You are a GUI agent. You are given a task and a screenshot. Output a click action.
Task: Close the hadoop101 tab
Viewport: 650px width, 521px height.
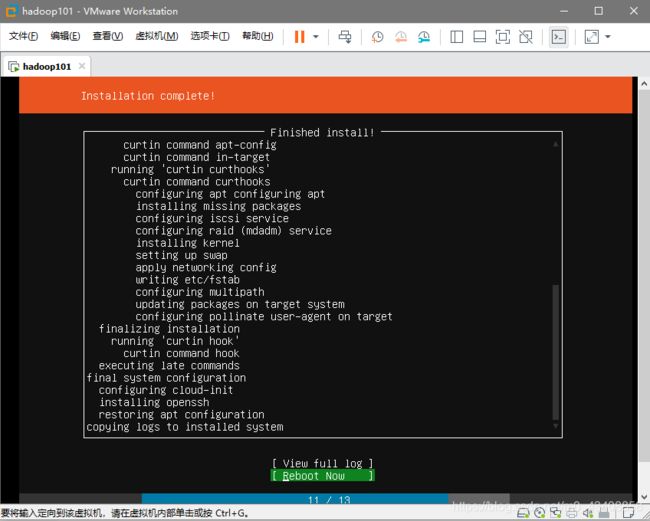tap(82, 66)
